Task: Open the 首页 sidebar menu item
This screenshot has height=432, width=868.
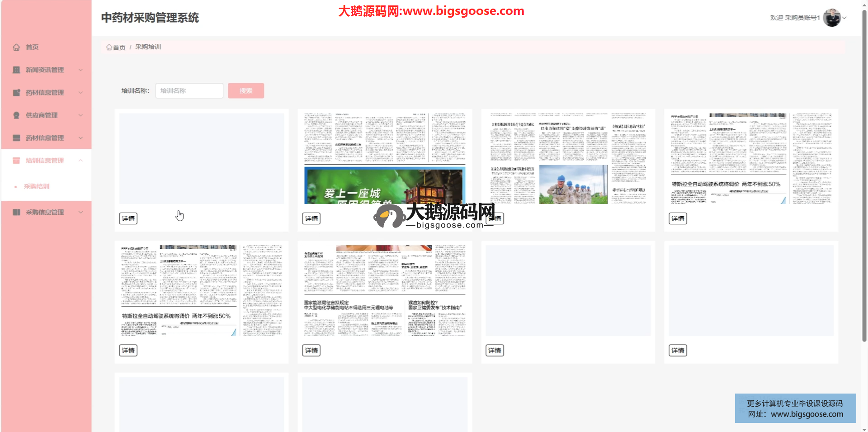Action: (x=32, y=47)
